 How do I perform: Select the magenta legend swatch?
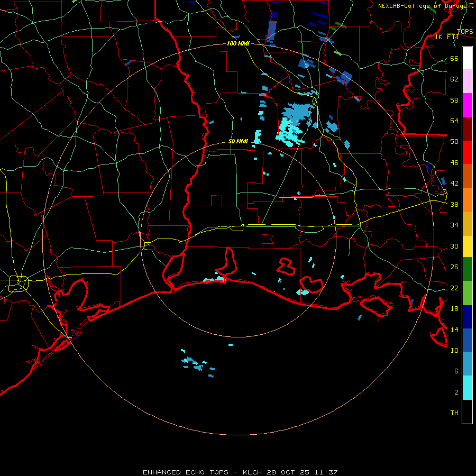click(x=467, y=105)
